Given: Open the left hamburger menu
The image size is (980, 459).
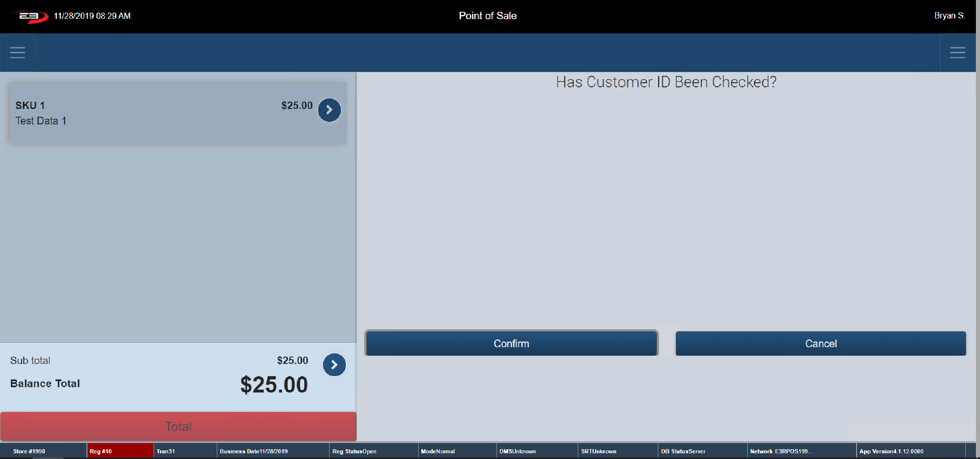Looking at the screenshot, I should (x=18, y=53).
